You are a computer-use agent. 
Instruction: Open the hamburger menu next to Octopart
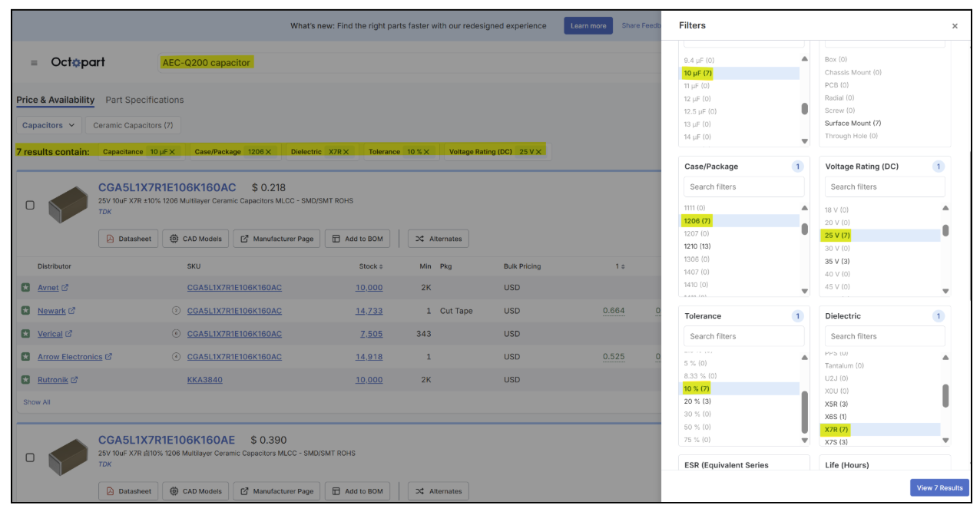[x=34, y=63]
